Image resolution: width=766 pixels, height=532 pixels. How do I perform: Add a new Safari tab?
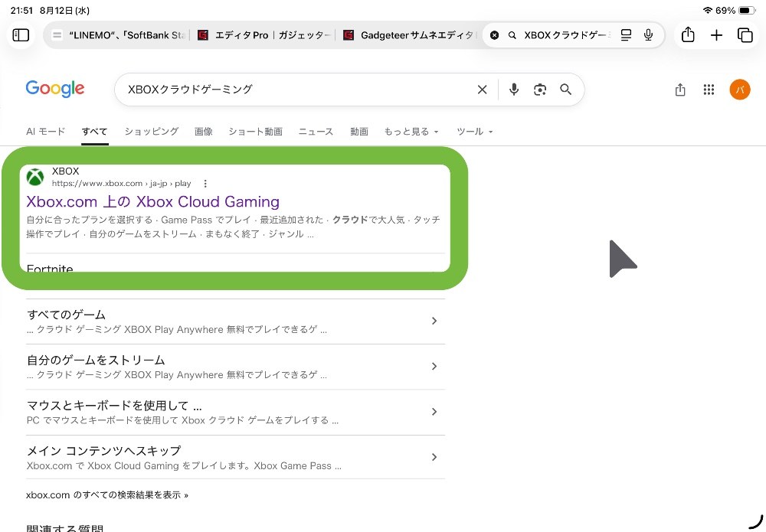click(716, 35)
